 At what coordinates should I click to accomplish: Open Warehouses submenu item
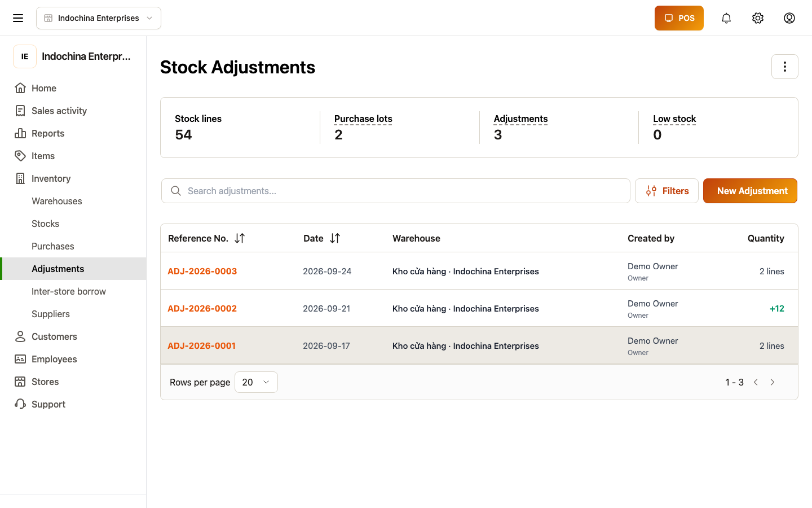click(73, 201)
